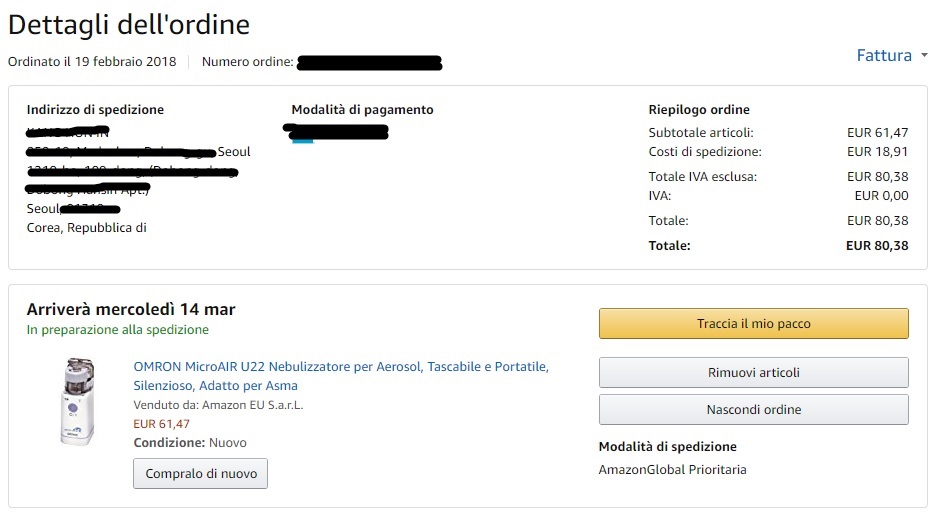The height and width of the screenshot is (520, 936).
Task: Click the In preparazione alla spedizione status
Action: coord(118,329)
